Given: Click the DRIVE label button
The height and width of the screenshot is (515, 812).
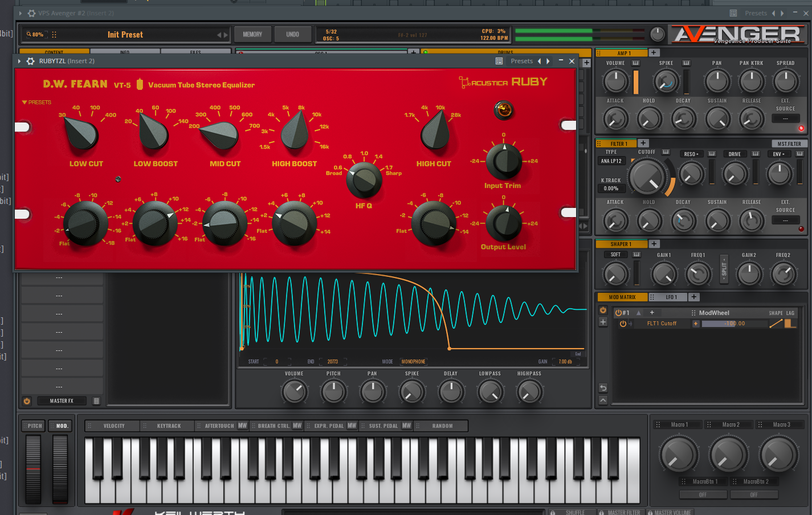Looking at the screenshot, I should (735, 154).
